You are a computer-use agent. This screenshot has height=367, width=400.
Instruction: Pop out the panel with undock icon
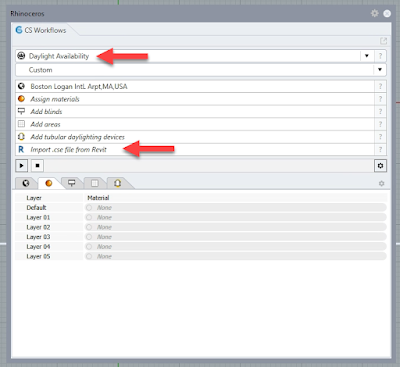pyautogui.click(x=383, y=41)
